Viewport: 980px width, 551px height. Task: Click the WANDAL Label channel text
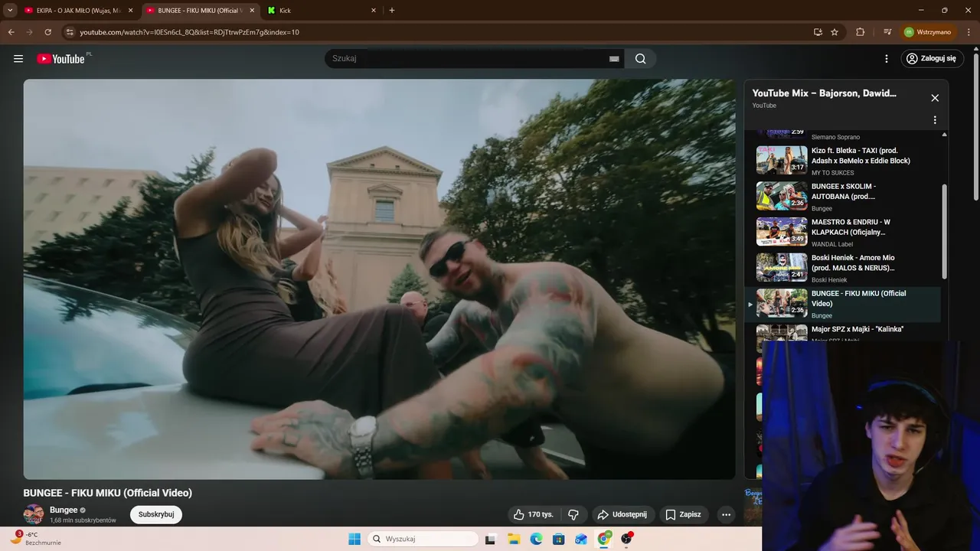click(x=831, y=244)
